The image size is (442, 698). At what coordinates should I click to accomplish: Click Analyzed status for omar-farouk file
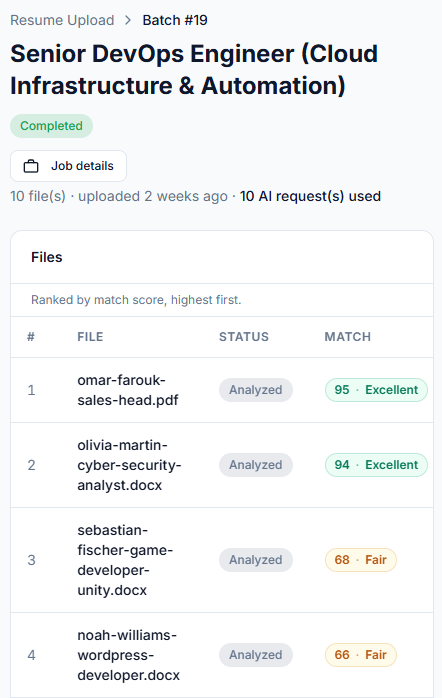point(255,390)
